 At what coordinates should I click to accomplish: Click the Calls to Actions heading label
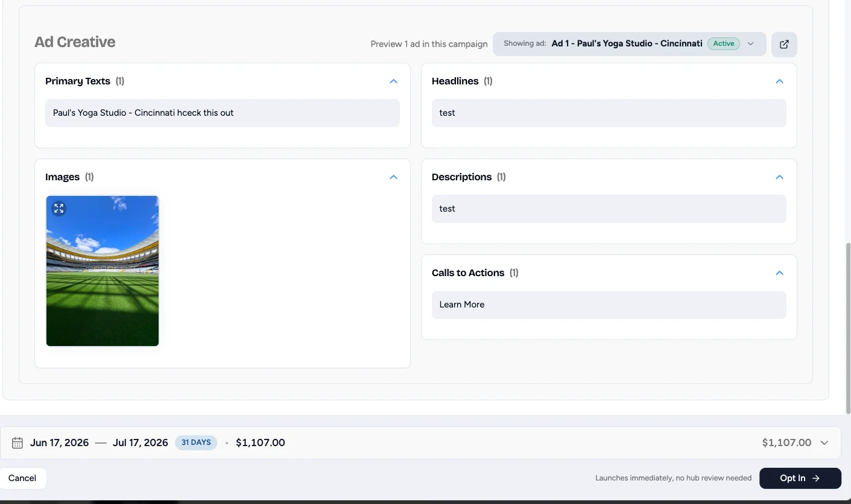pos(468,272)
